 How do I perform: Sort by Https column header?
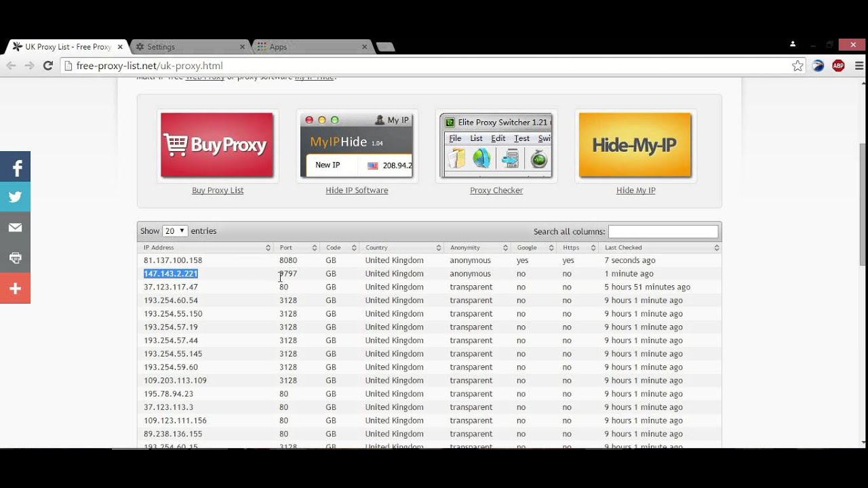[x=578, y=248]
